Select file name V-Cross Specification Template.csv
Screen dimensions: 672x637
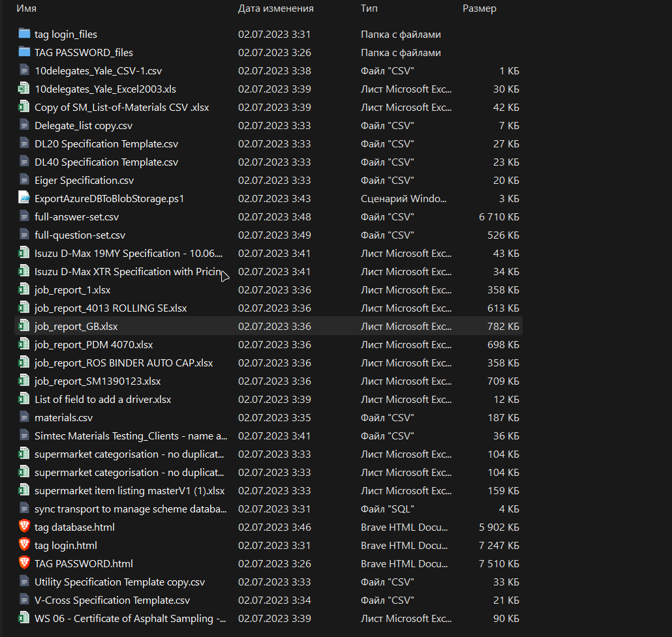click(x=112, y=600)
